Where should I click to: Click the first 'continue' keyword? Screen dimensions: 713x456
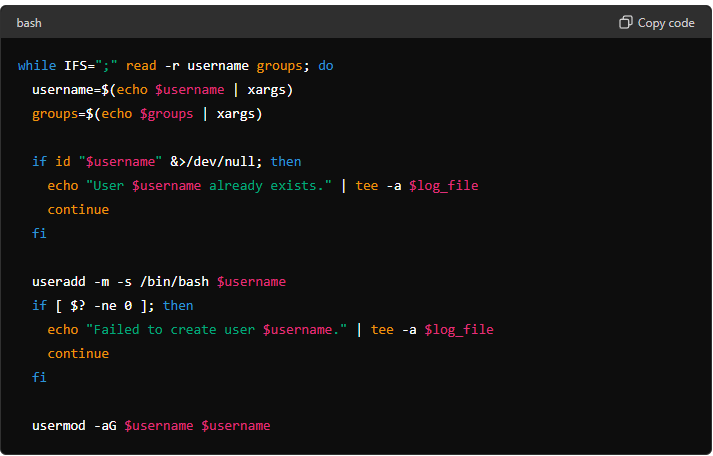click(78, 210)
